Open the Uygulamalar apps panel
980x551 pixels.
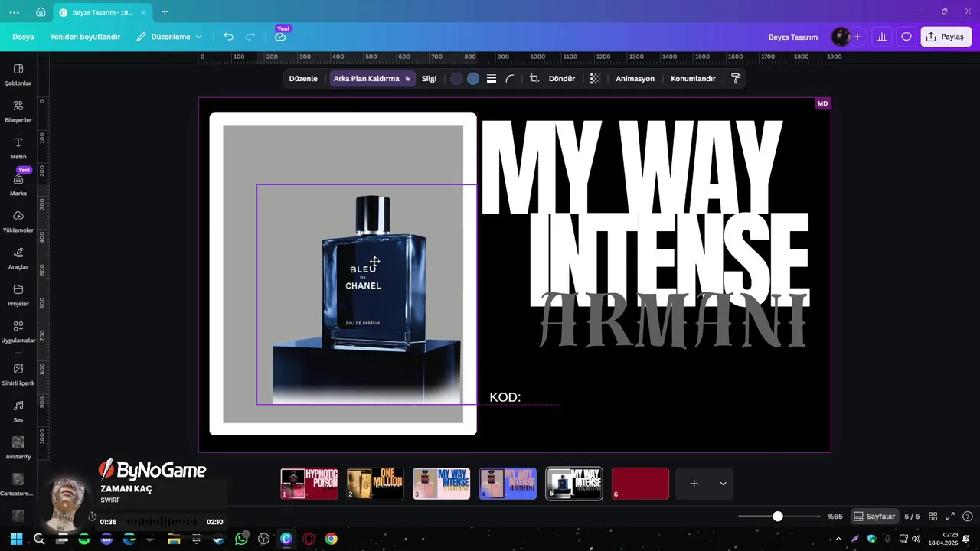[x=18, y=331]
